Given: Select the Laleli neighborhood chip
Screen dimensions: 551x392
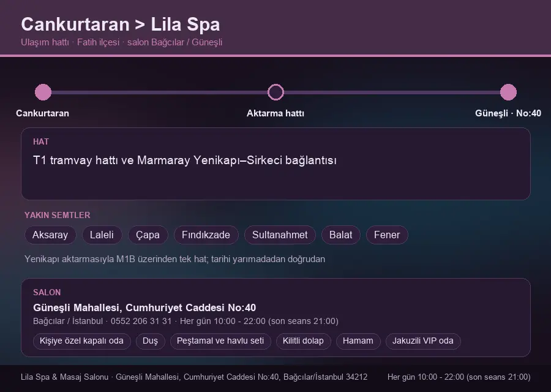Looking at the screenshot, I should pos(102,235).
